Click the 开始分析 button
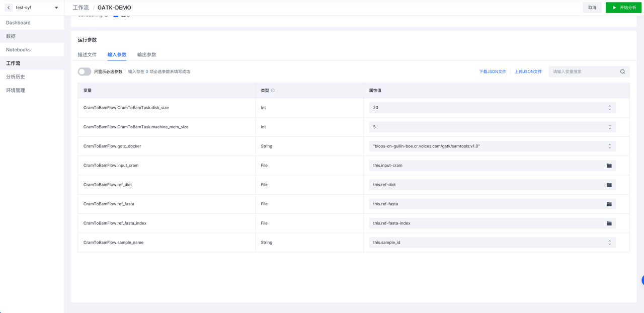The height and width of the screenshot is (313, 644). pos(624,8)
